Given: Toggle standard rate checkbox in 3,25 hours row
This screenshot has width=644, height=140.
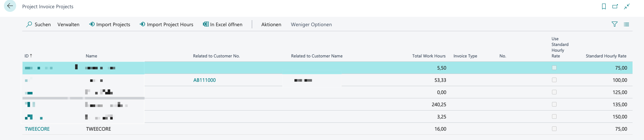Looking at the screenshot, I should (554, 117).
